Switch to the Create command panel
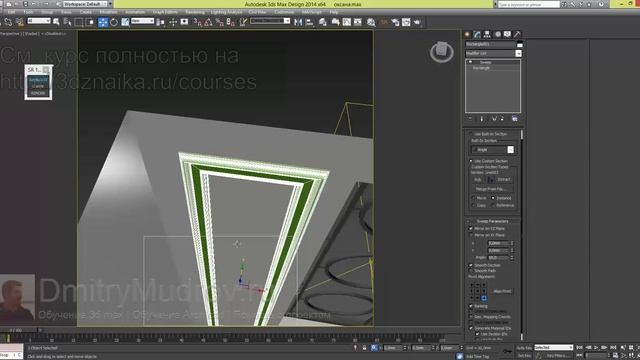Viewport: 640px width, 360px height. pos(468,34)
